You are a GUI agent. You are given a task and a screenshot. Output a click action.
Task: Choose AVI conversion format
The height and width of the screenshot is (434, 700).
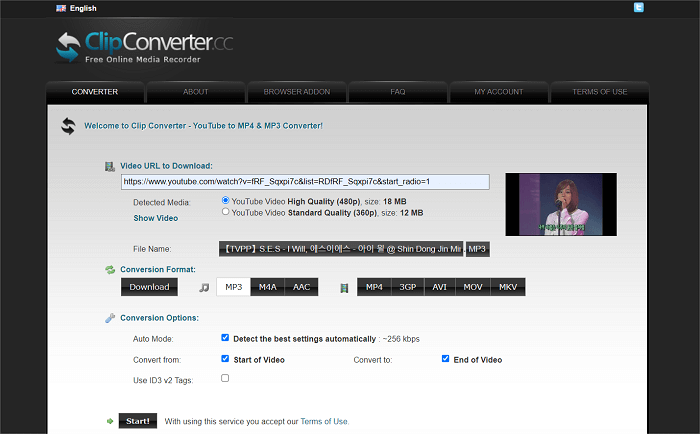(440, 287)
